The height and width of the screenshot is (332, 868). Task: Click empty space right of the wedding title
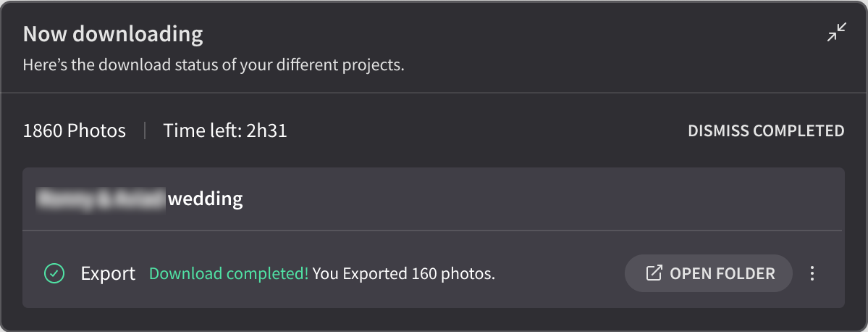(542, 199)
